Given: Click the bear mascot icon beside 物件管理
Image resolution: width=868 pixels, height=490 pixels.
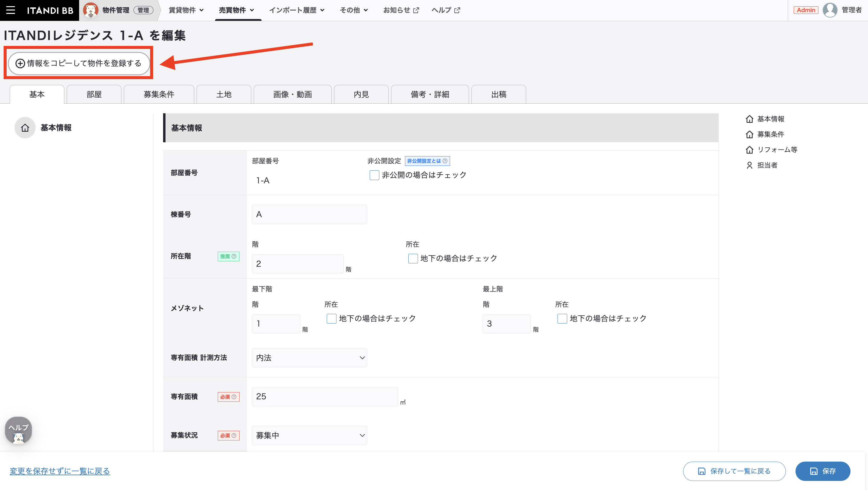Looking at the screenshot, I should [90, 10].
